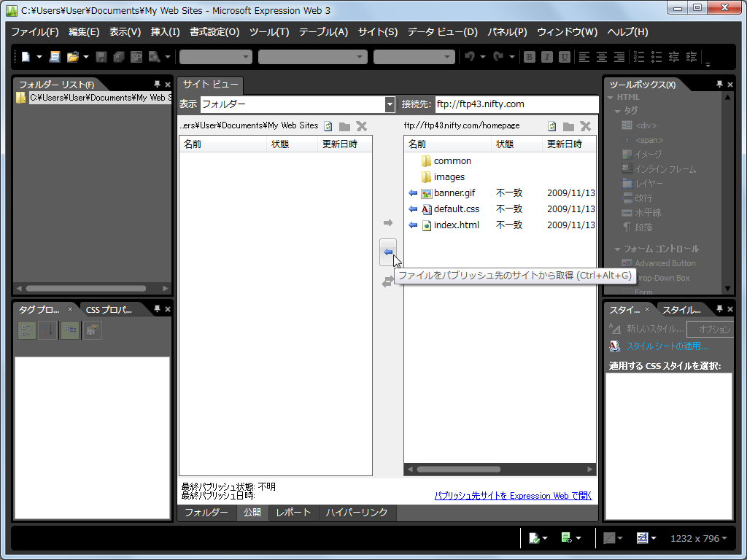Click the Preview in Browser icon

154,57
